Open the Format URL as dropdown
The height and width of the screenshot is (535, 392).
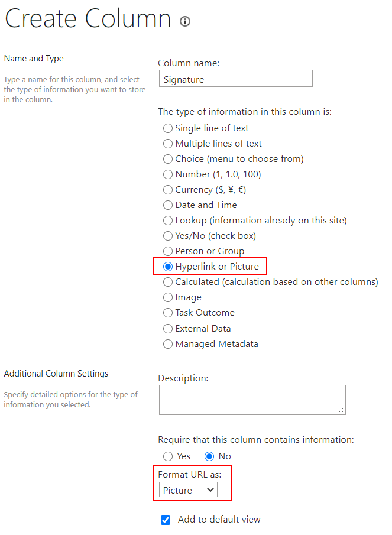tap(188, 490)
